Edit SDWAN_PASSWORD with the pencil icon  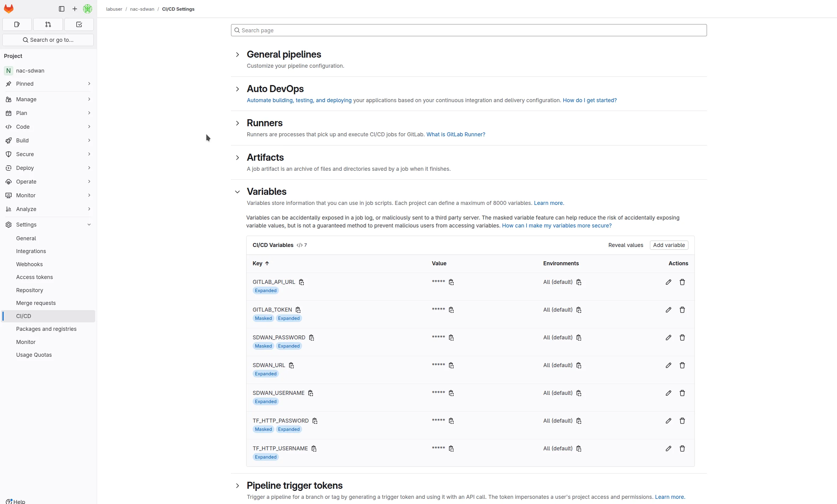(x=668, y=337)
